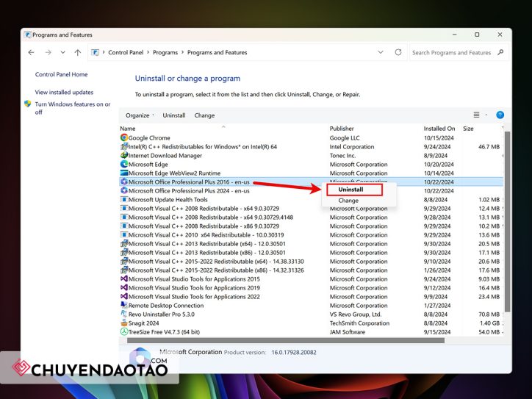Screen dimensions: 532x399
Task: Click the 10/15/2024 install date
Action: (x=439, y=137)
